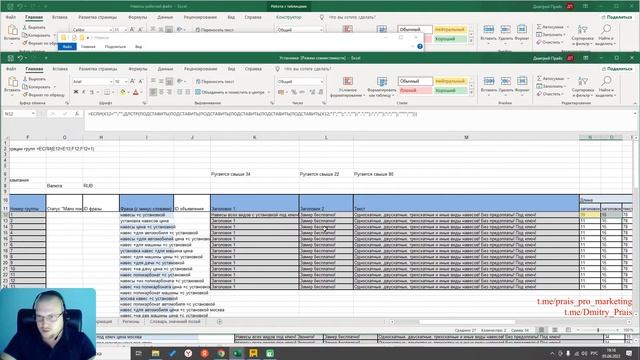Open File (Файл) tab in front Excel window
This screenshot has height=360, width=640.
point(11,69)
